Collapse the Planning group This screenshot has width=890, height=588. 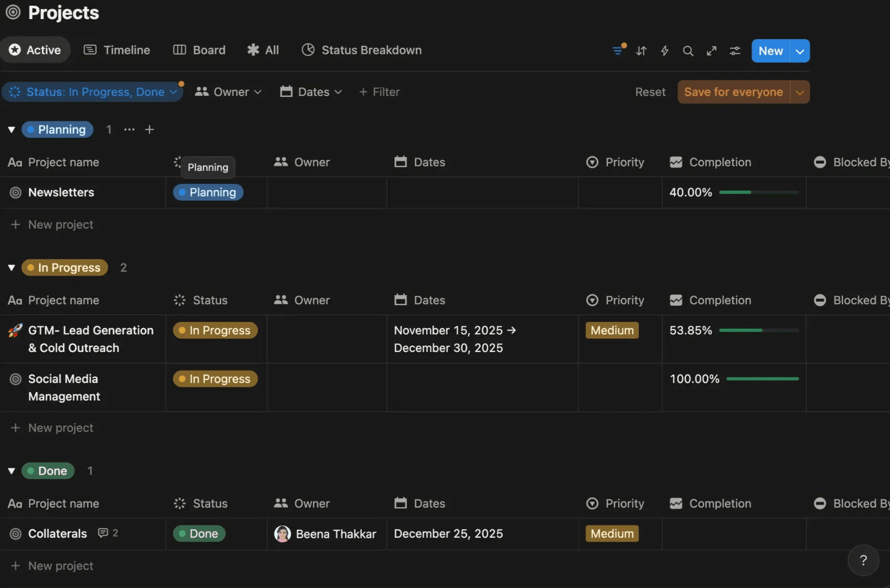click(x=11, y=129)
